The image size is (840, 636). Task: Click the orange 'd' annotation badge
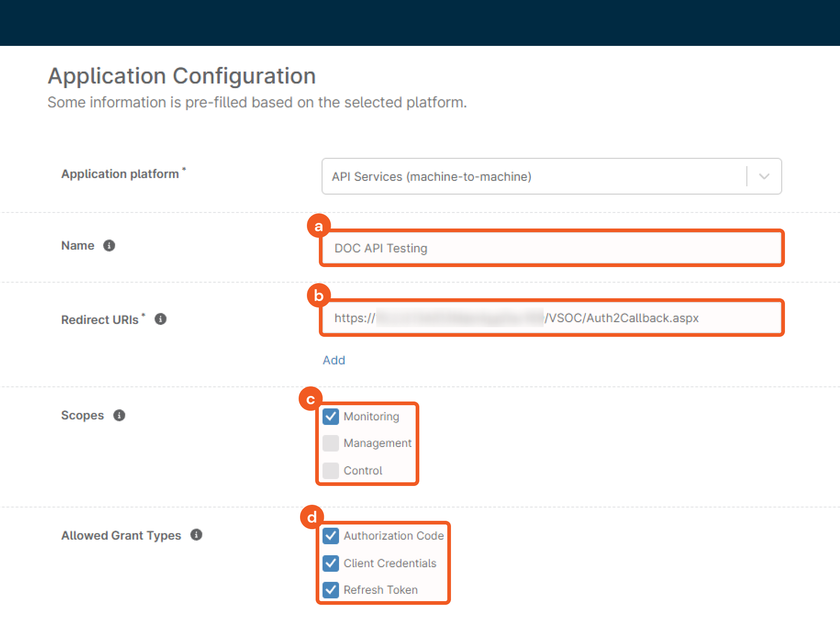pos(312,517)
